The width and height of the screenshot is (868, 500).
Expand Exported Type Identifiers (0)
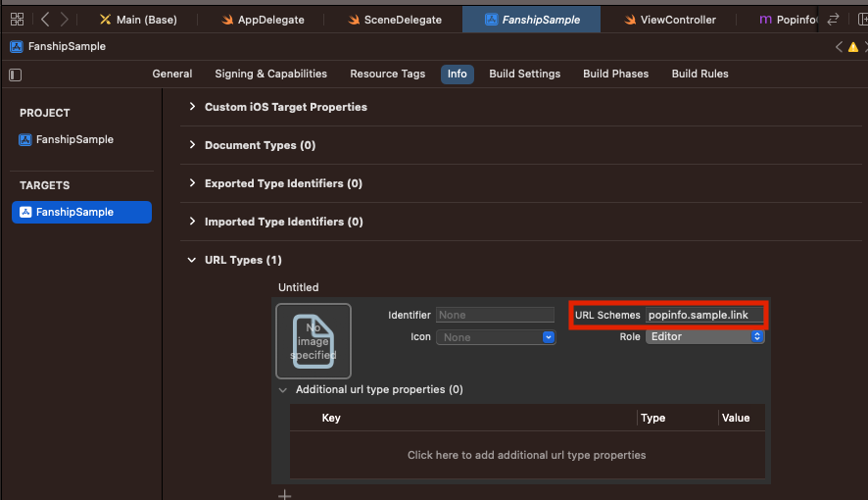coord(192,182)
